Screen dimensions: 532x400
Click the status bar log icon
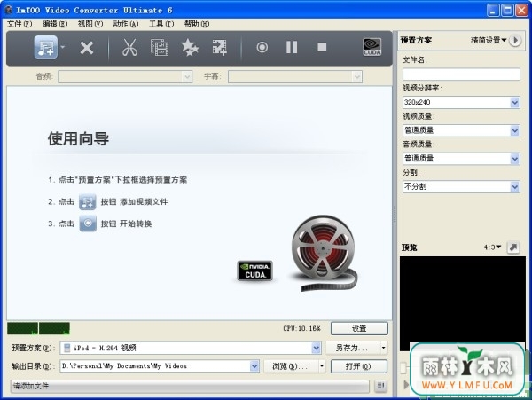(x=380, y=386)
